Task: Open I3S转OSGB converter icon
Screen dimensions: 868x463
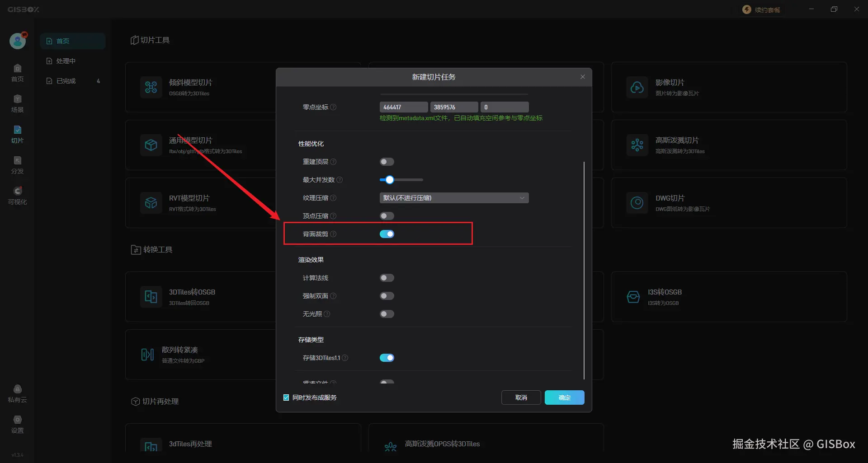Action: (633, 296)
